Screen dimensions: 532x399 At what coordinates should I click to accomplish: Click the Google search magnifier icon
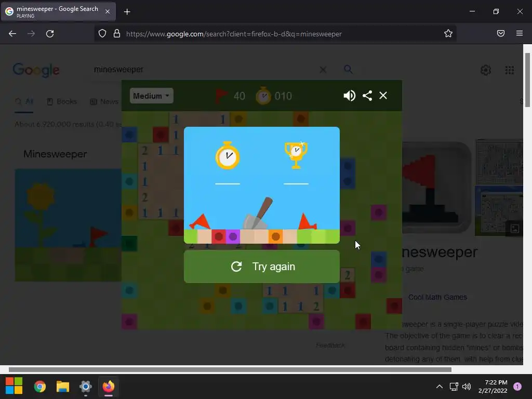point(348,69)
